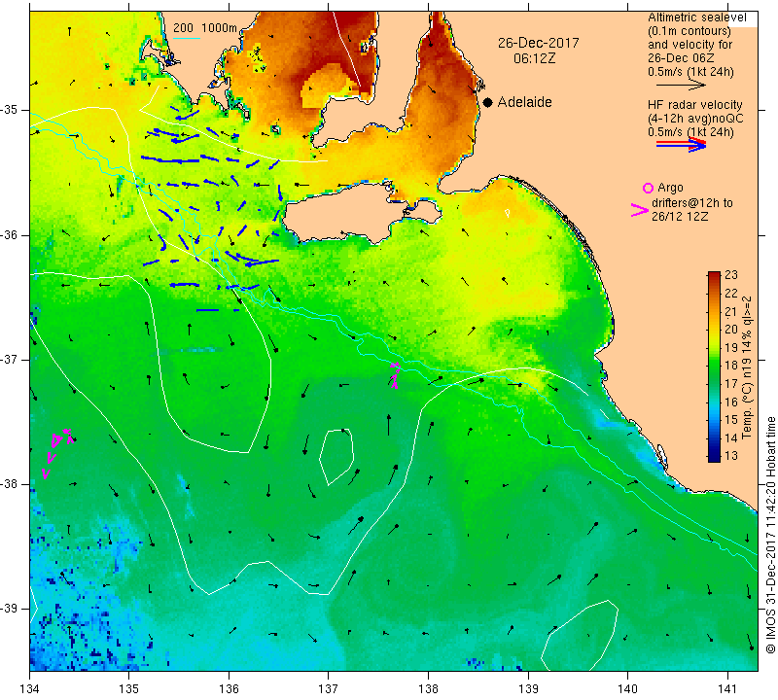Click the black Adelaide city marker dot

[x=488, y=102]
